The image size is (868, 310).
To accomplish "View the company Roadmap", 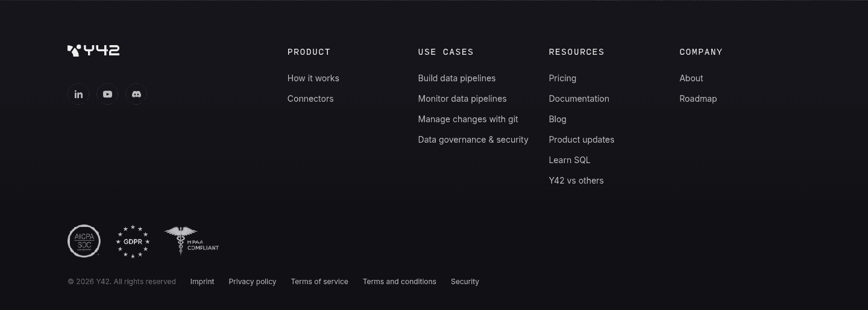I will click(x=698, y=99).
